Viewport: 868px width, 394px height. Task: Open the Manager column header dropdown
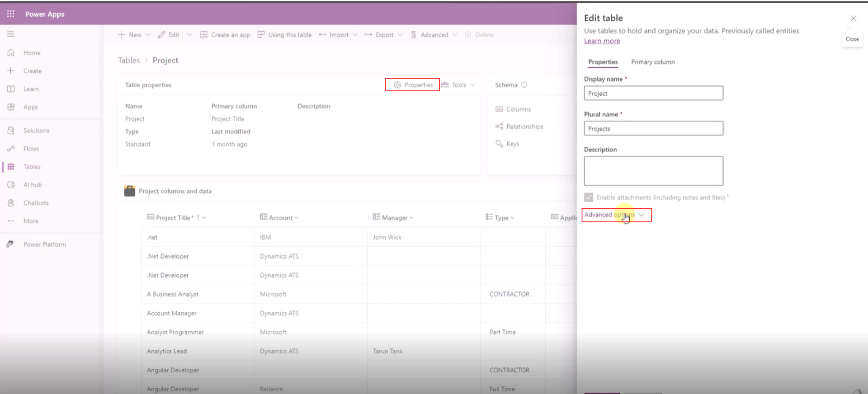pyautogui.click(x=411, y=218)
